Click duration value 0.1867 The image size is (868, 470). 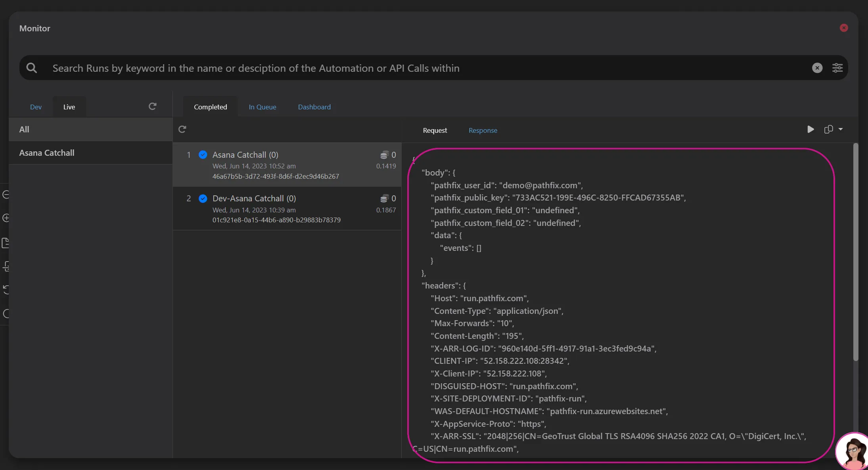pyautogui.click(x=386, y=210)
